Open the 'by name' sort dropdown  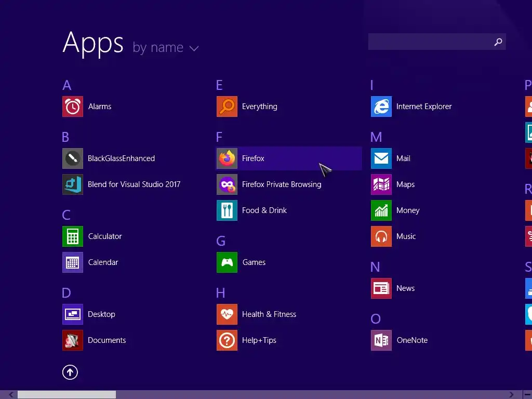[165, 47]
